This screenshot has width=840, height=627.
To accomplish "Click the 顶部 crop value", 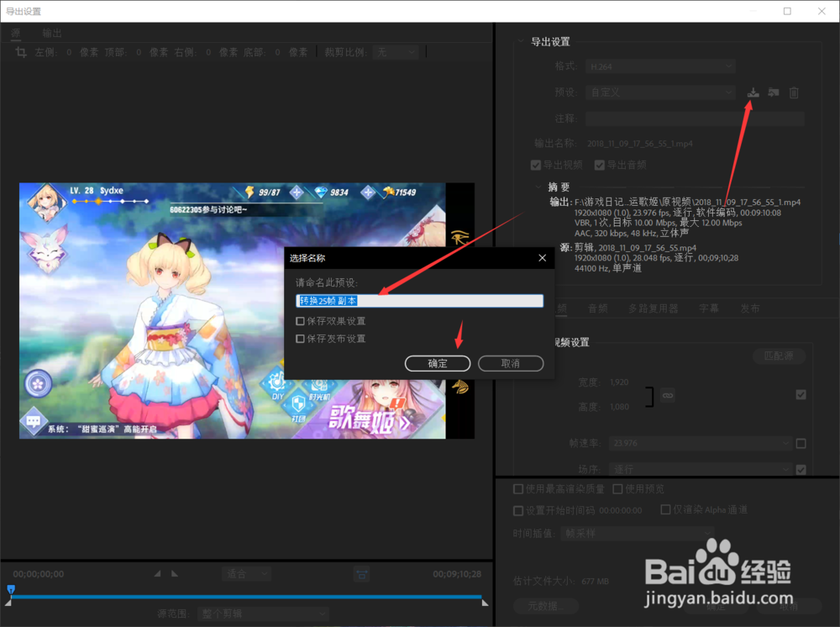I will tap(139, 52).
